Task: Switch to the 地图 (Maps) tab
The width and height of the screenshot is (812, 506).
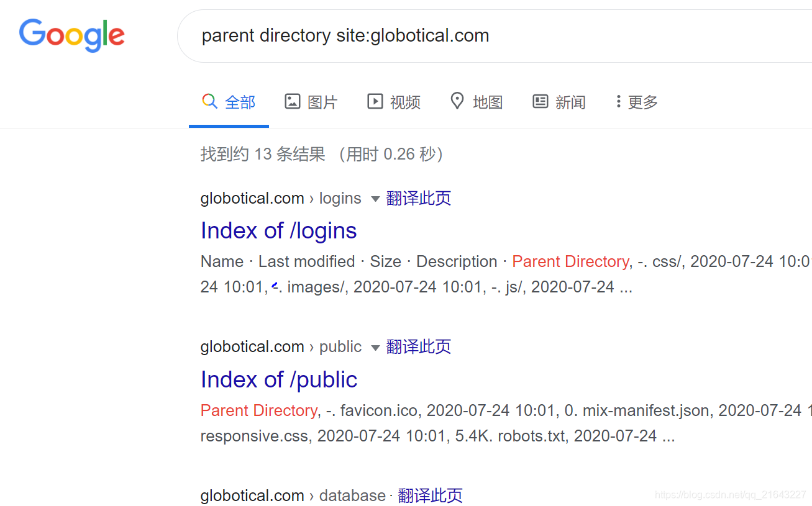Action: 476,102
